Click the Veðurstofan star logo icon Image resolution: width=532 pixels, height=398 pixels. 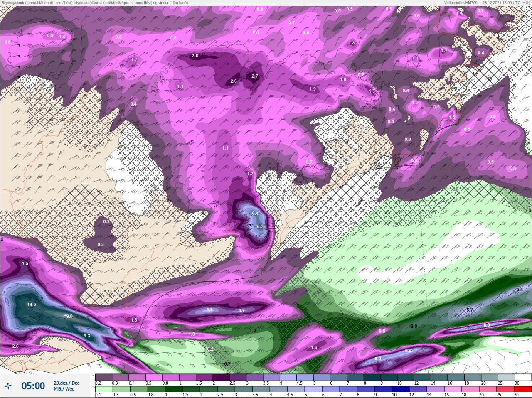pyautogui.click(x=9, y=386)
